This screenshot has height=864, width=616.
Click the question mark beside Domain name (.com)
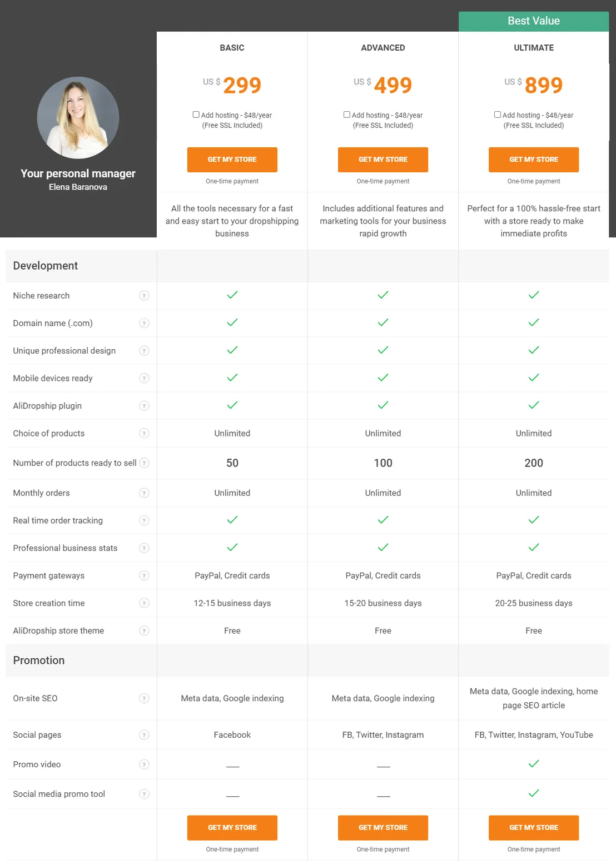(144, 323)
